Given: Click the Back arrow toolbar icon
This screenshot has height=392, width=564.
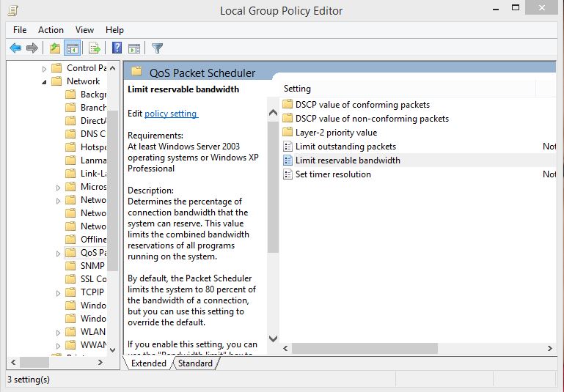Looking at the screenshot, I should (x=15, y=48).
